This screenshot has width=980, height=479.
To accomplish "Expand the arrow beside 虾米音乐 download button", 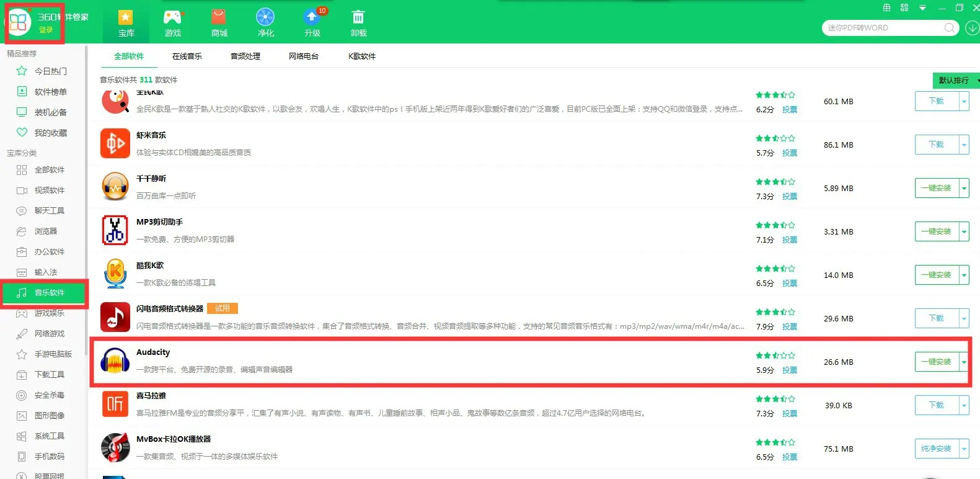I will (x=964, y=145).
